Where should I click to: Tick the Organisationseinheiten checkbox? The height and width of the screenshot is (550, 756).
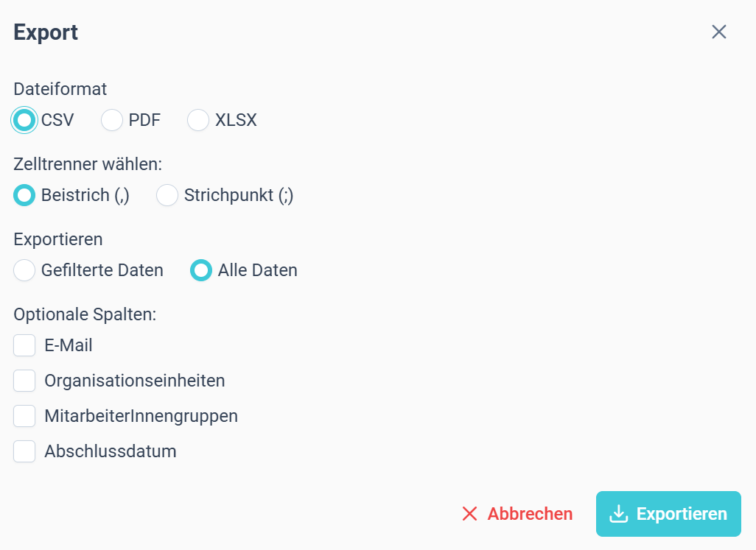click(x=24, y=381)
